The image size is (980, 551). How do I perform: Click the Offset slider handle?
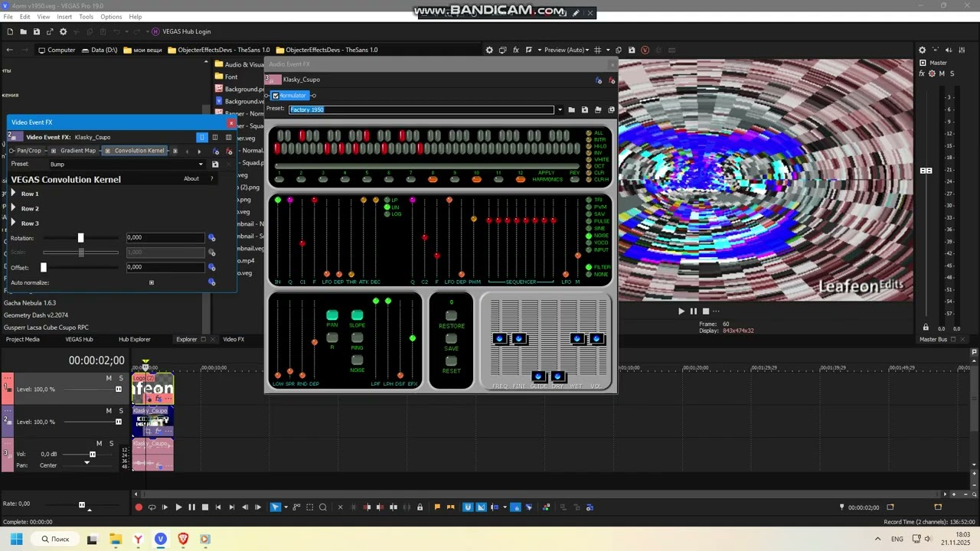tap(44, 267)
